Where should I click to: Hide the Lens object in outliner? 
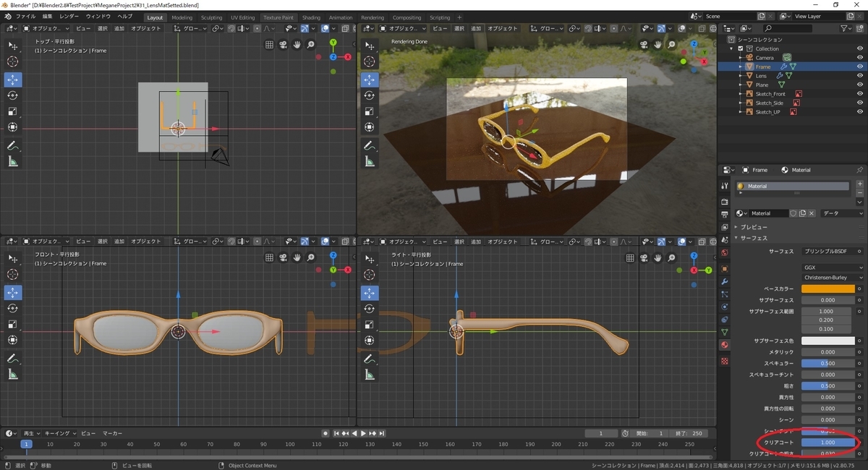[860, 76]
